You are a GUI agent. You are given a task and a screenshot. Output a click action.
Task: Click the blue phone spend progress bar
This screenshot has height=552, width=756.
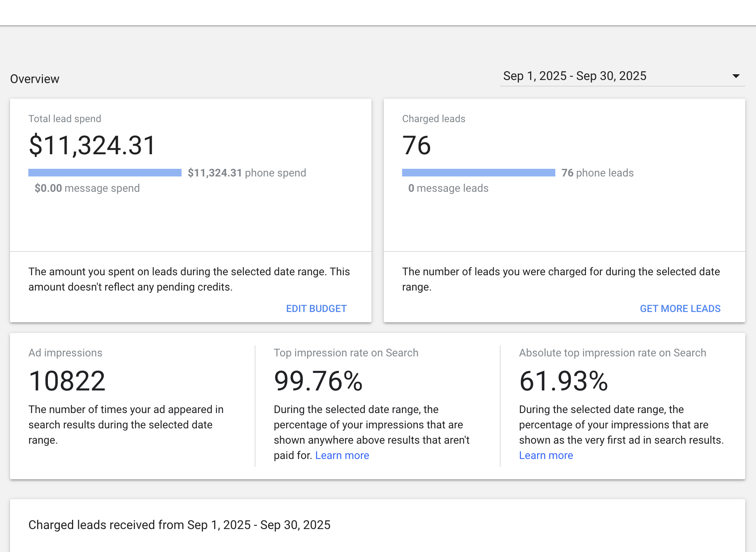click(x=105, y=173)
